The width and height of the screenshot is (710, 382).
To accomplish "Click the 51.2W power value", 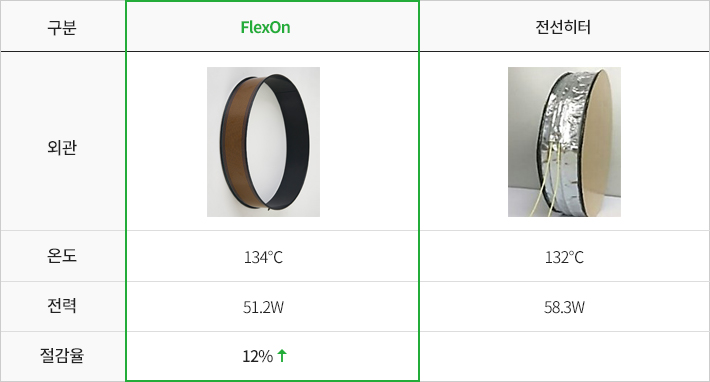I will (264, 307).
